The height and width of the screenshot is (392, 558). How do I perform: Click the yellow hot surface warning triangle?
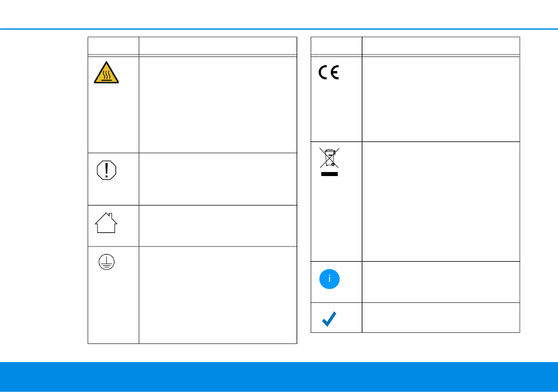tap(106, 73)
